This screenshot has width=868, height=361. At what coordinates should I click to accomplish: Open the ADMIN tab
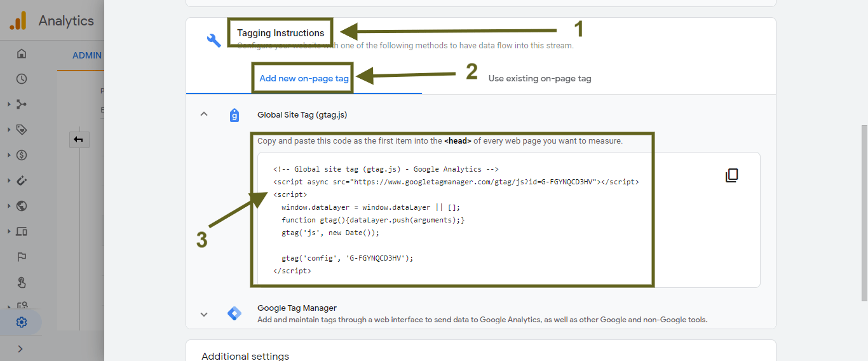[x=87, y=55]
